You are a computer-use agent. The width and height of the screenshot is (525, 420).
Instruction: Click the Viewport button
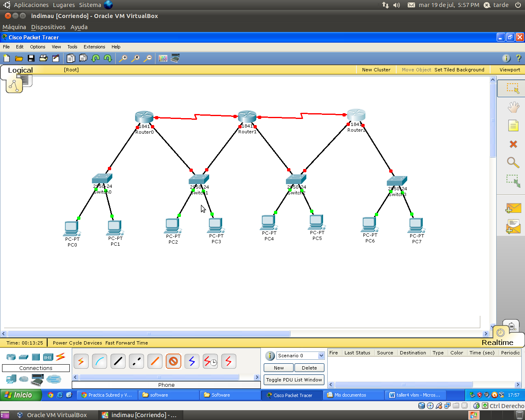tap(510, 70)
